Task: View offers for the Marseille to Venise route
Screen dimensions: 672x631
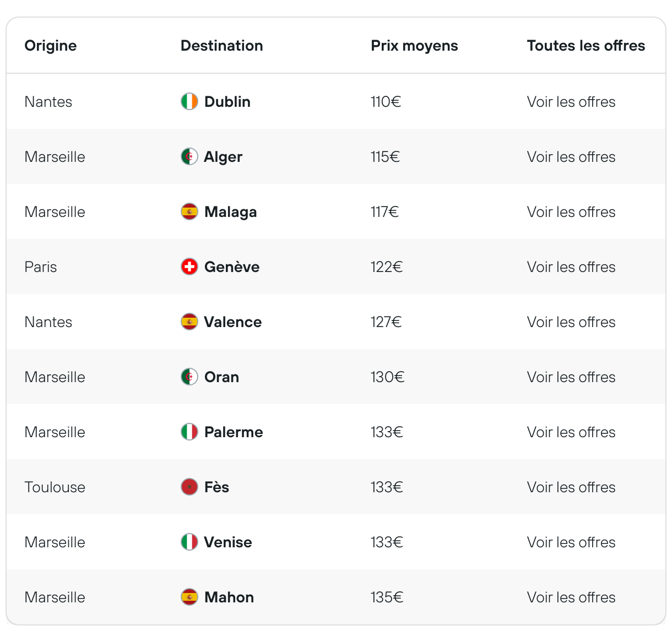Action: coord(571,542)
